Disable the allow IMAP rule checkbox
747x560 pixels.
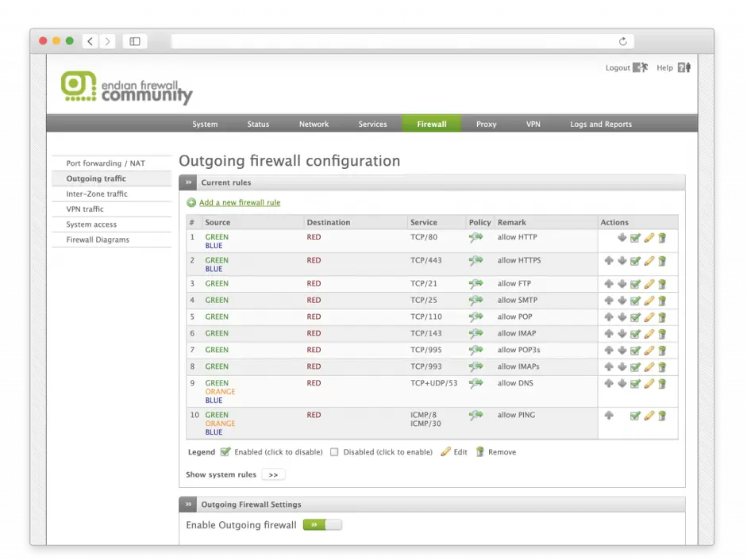pos(635,334)
